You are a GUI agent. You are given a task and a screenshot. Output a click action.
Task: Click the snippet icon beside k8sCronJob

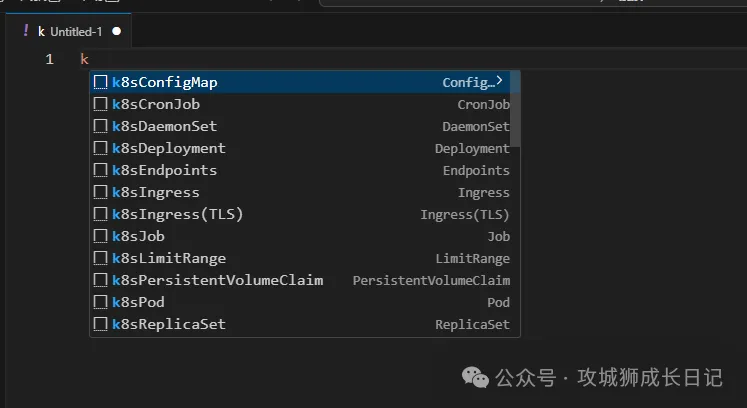tap(100, 104)
